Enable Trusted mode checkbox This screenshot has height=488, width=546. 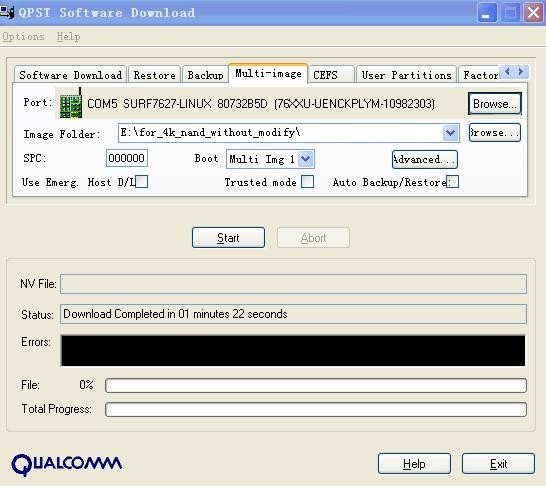coord(307,181)
